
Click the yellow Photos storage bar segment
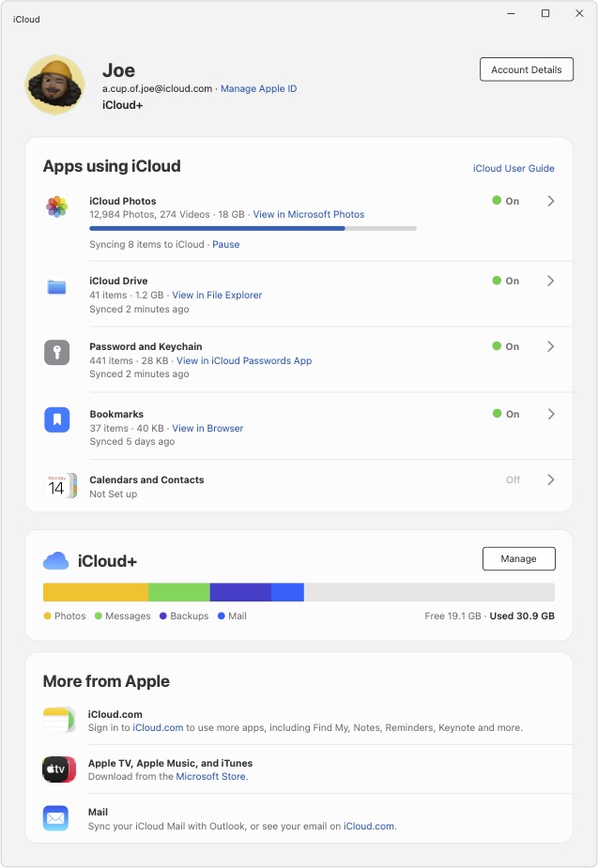click(95, 592)
